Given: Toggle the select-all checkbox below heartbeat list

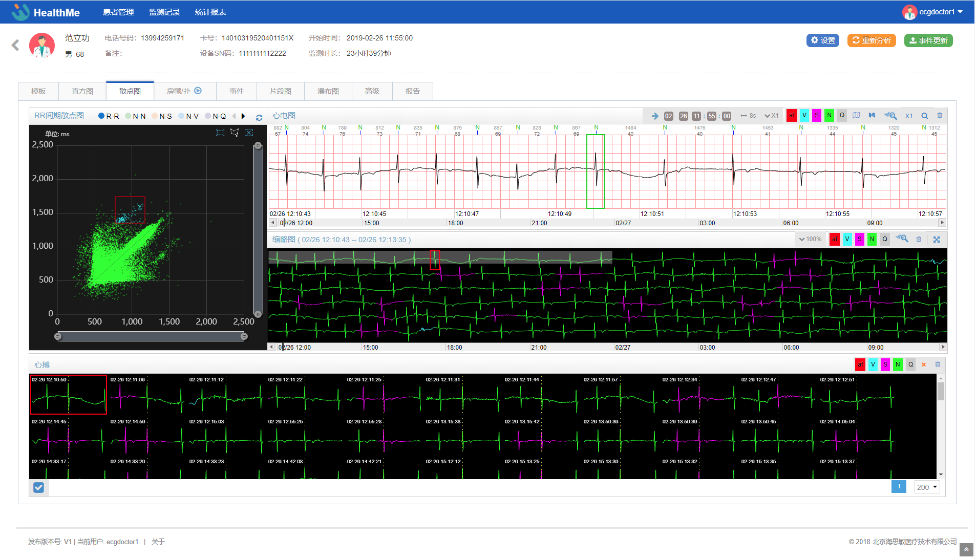Looking at the screenshot, I should [38, 487].
